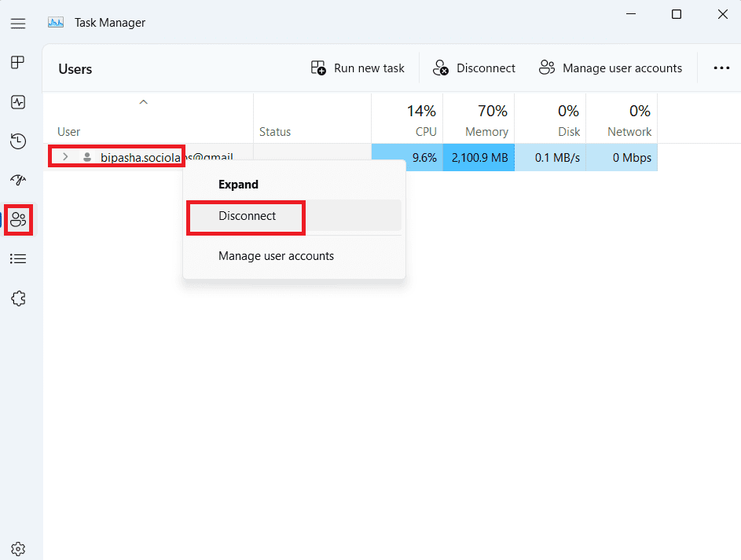Screen dimensions: 741x560
Task: Select Manage user accounts in context menu
Action: click(276, 256)
